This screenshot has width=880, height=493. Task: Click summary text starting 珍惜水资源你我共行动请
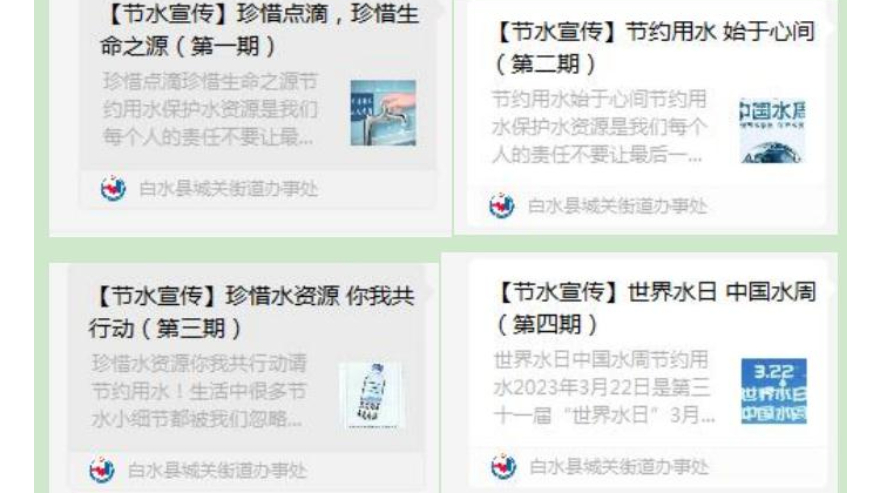pos(199,391)
